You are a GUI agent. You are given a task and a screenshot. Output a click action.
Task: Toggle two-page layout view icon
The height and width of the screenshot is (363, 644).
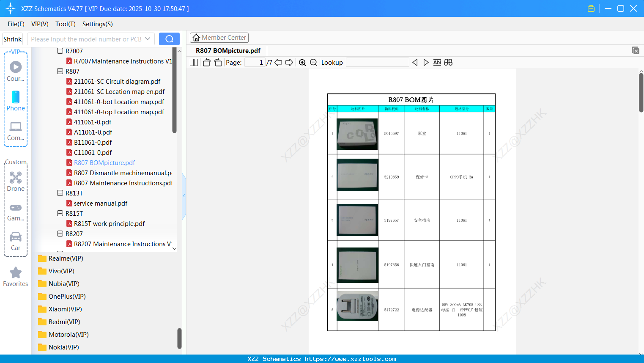pyautogui.click(x=194, y=62)
